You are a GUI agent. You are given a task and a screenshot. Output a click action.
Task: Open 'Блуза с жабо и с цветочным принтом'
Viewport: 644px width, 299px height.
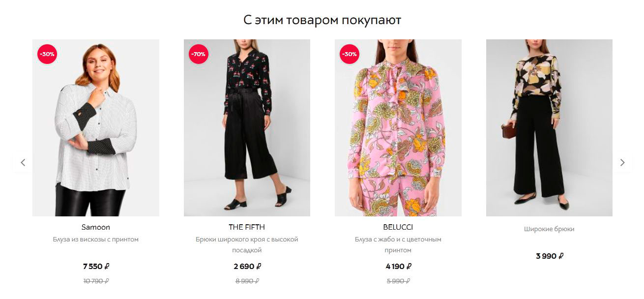[x=398, y=245]
